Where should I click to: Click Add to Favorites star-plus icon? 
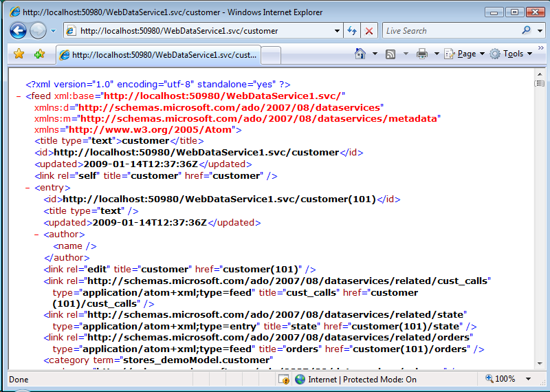(x=39, y=54)
